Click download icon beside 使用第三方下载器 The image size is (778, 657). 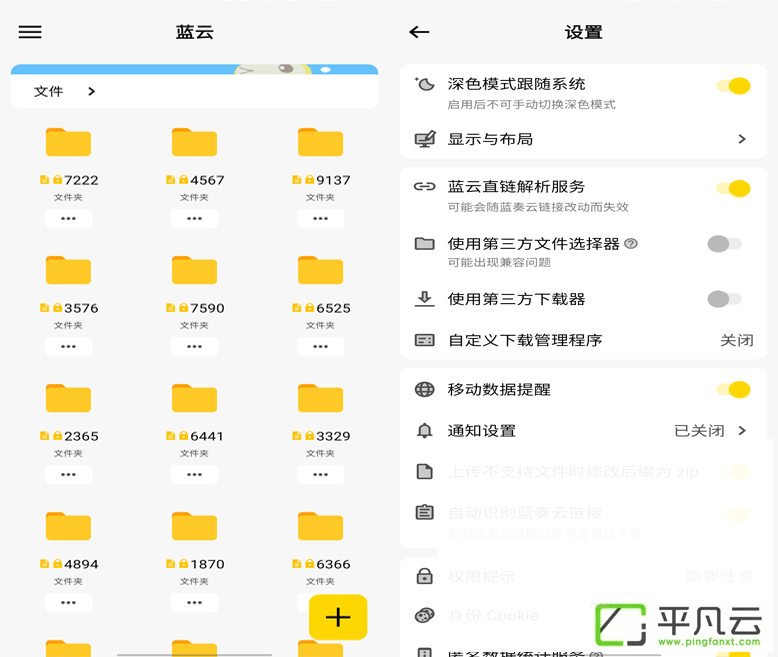coord(425,299)
